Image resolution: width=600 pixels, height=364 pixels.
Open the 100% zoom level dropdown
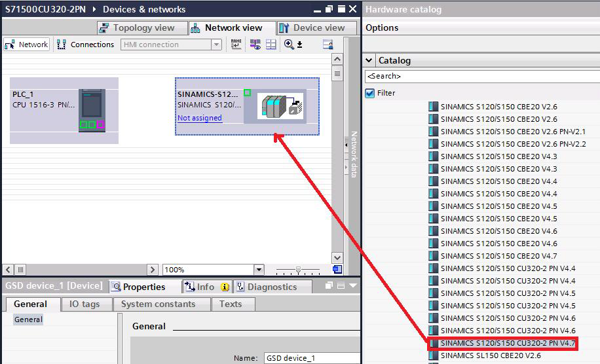259,270
